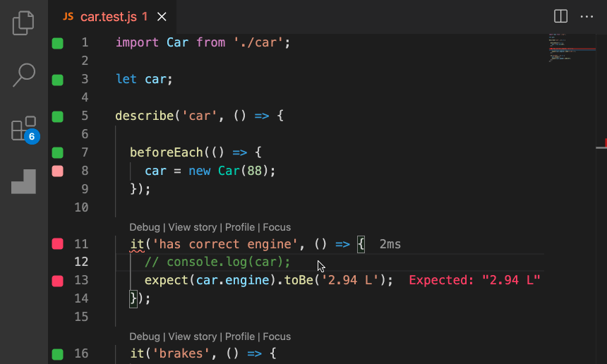Open the Explorer files icon in sidebar

point(23,23)
